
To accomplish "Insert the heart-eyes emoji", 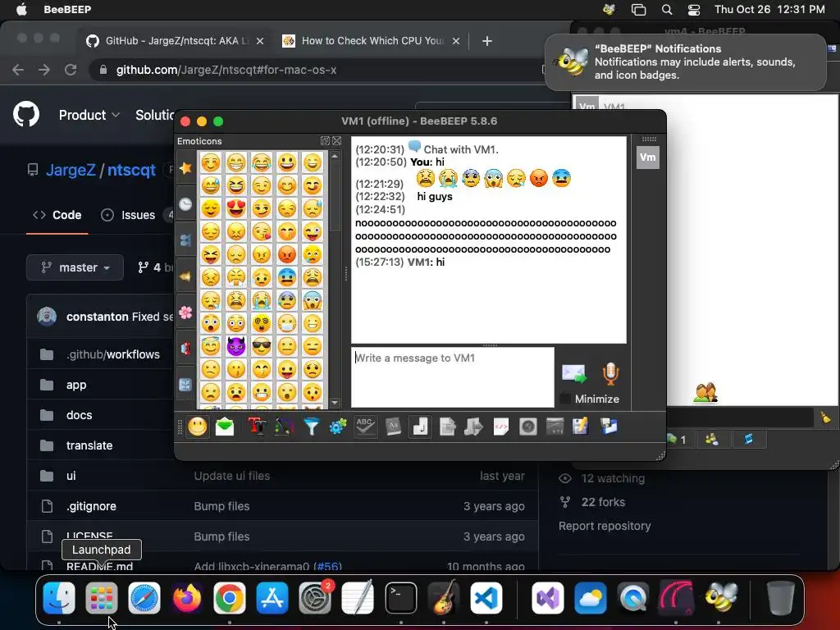I will coord(235,208).
